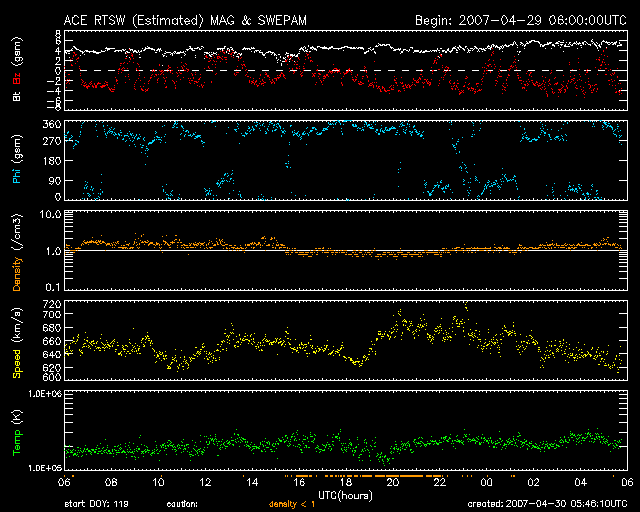Click the 00 hour tick label

coord(487,482)
